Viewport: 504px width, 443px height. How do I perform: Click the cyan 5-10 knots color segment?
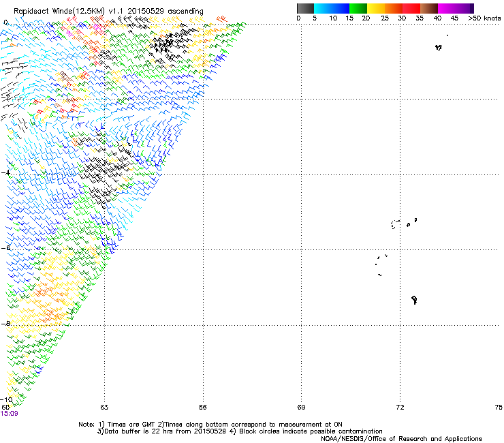click(x=322, y=8)
